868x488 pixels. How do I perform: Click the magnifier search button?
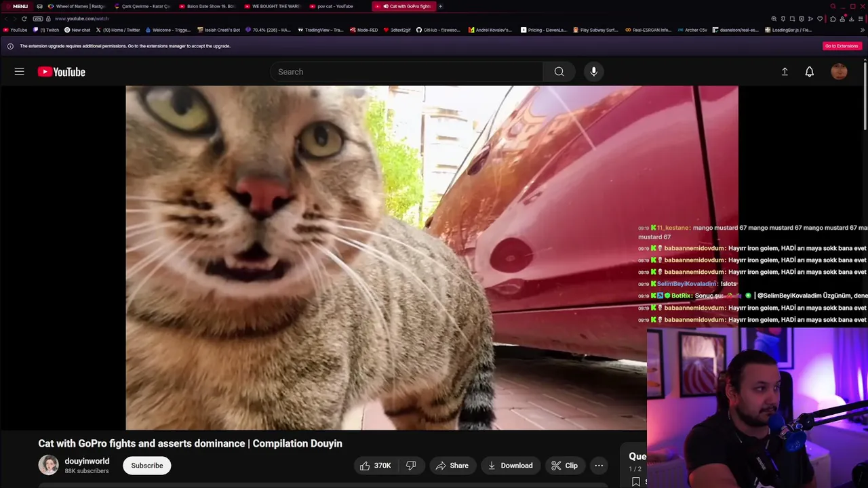(x=559, y=72)
